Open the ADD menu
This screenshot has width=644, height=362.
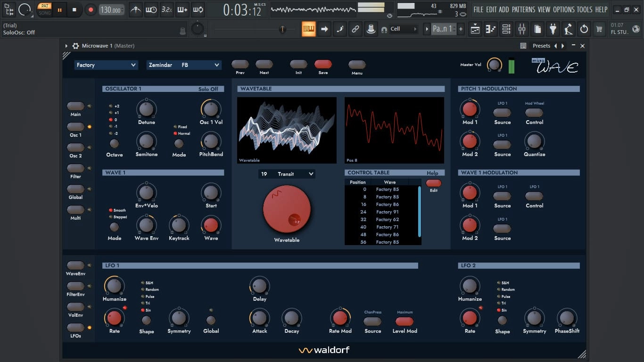click(x=504, y=9)
